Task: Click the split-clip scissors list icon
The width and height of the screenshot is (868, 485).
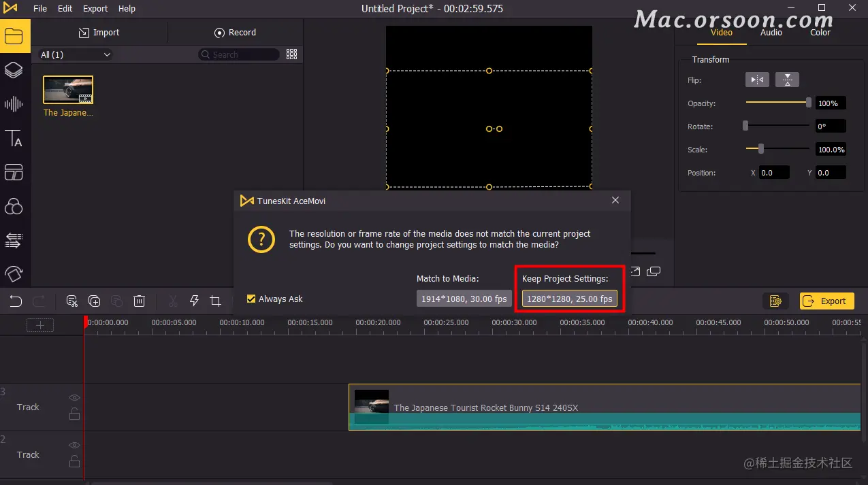Action: pos(71,301)
